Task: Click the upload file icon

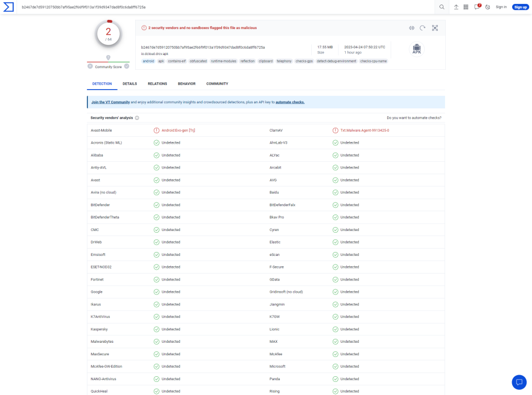Action: [x=456, y=7]
